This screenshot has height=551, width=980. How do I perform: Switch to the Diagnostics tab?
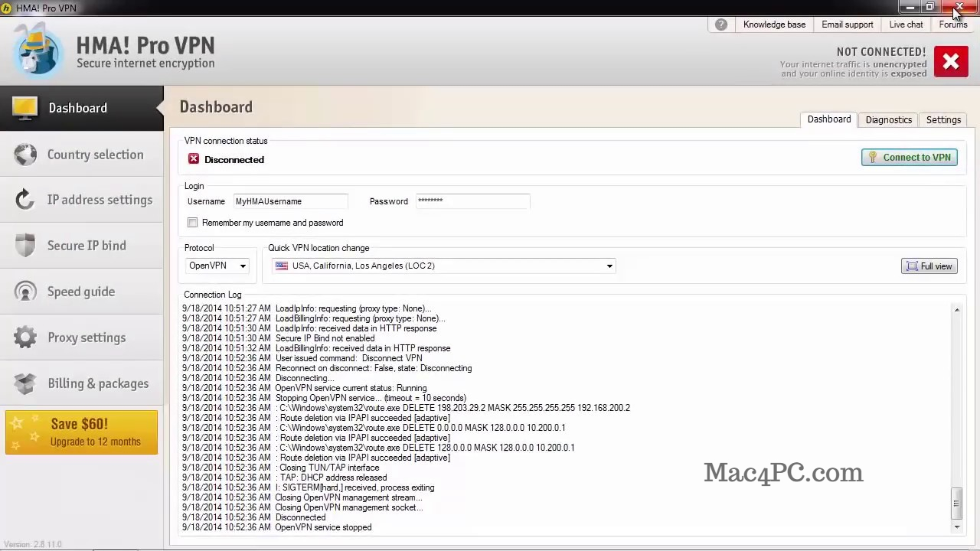888,120
